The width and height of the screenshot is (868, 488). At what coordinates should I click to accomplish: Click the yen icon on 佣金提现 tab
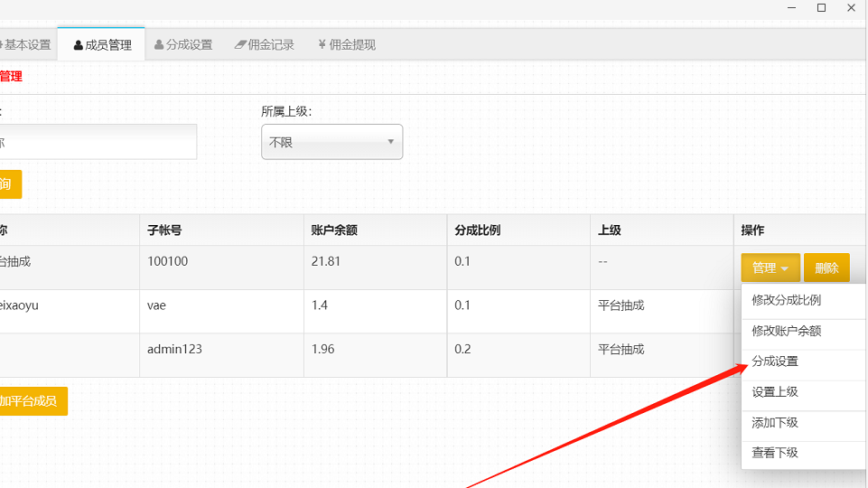pyautogui.click(x=322, y=44)
